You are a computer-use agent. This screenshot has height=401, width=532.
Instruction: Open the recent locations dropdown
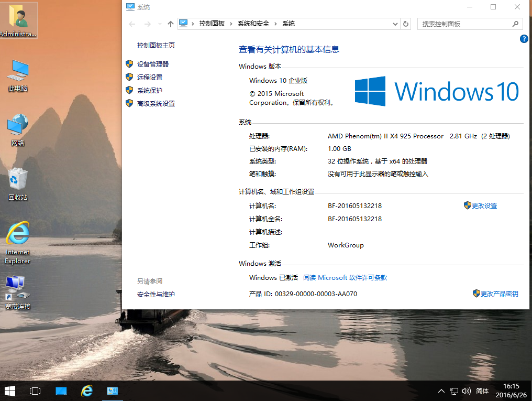[x=160, y=24]
